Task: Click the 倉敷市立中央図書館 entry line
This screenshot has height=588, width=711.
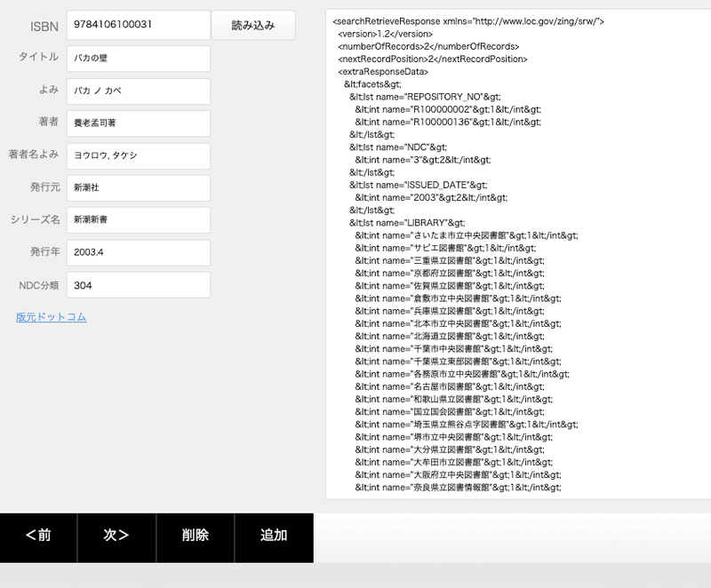Action: [x=458, y=298]
